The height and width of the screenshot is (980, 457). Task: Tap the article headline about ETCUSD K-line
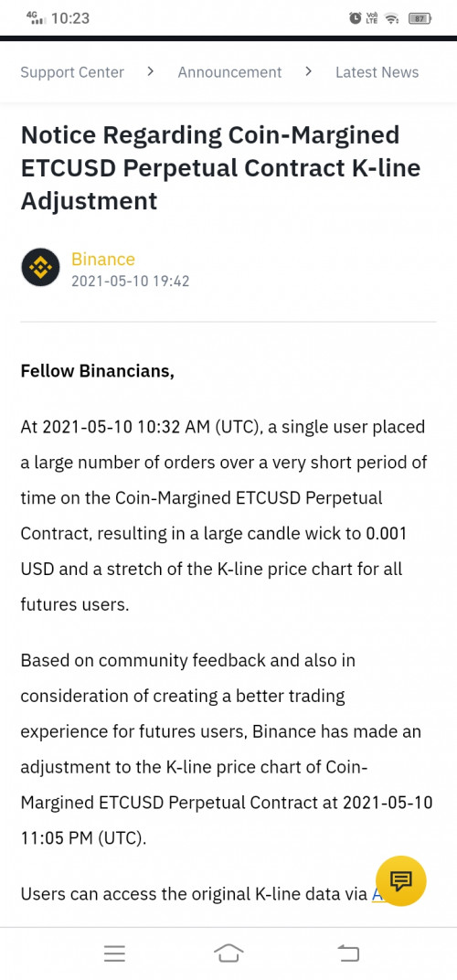220,168
